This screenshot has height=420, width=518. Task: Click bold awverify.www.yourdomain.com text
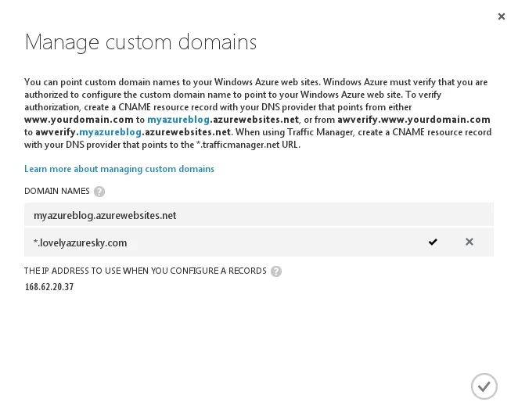click(x=414, y=120)
